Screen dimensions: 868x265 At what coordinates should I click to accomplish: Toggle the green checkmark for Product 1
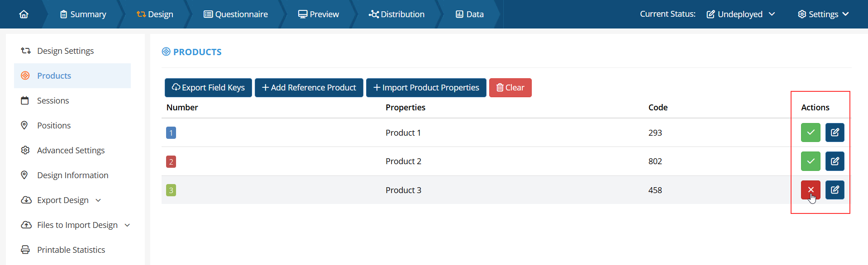point(810,132)
